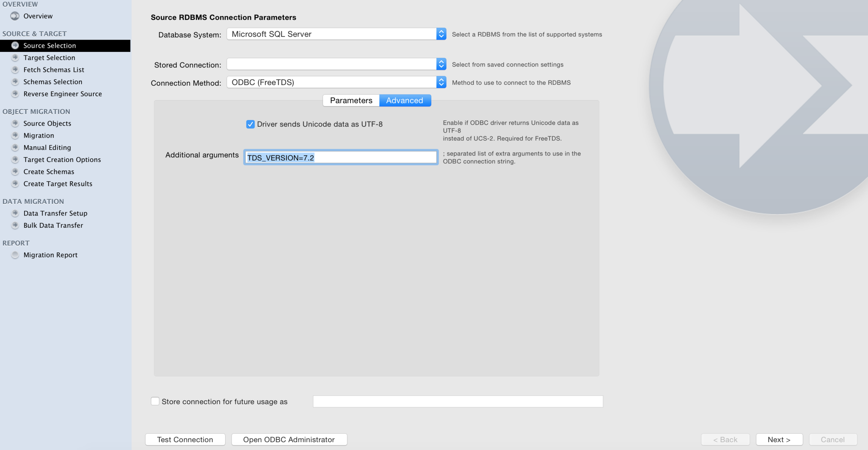Click the Source Objects step icon

point(15,123)
